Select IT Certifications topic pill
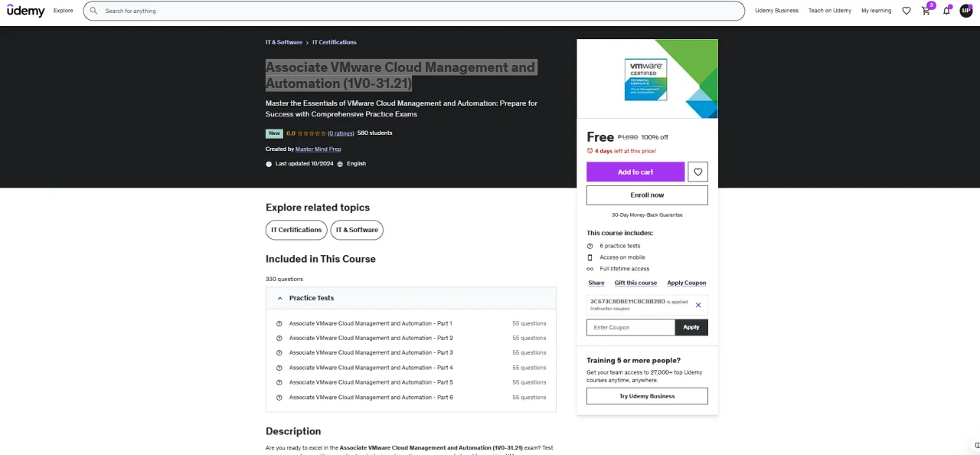The image size is (980, 455). pyautogui.click(x=296, y=230)
